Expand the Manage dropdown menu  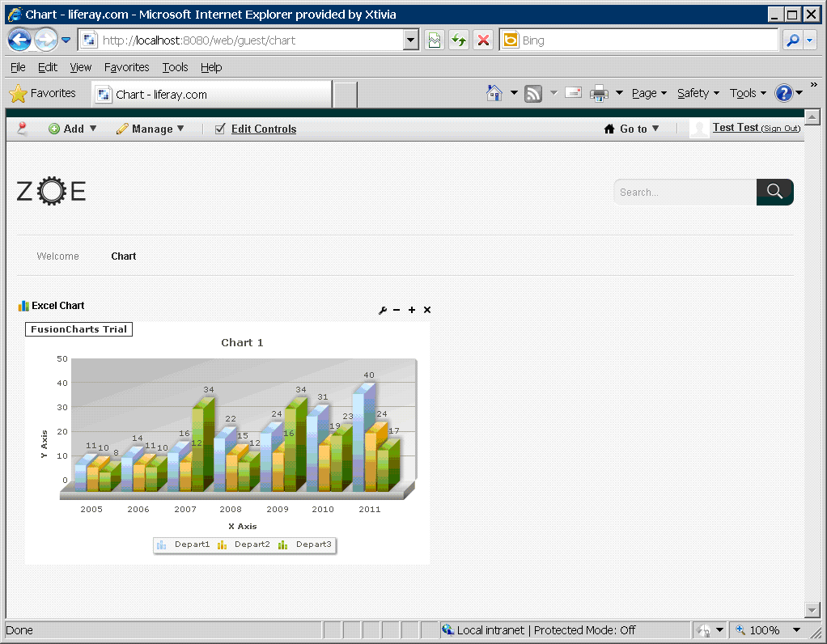pyautogui.click(x=151, y=129)
